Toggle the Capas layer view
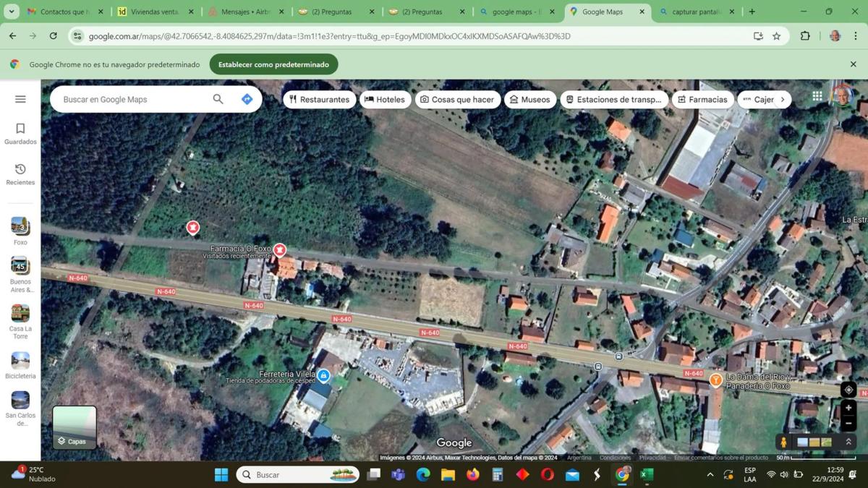 75,427
